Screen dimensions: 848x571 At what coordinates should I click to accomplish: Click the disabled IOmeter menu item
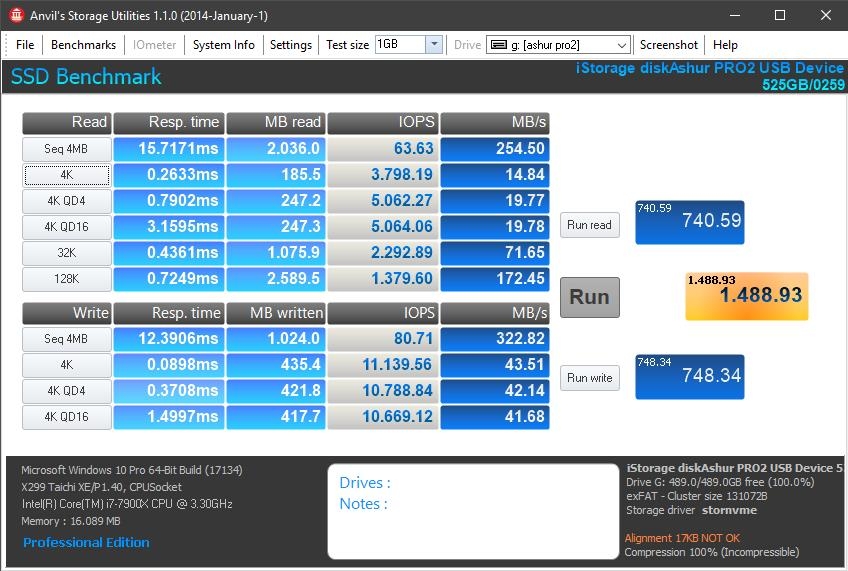[155, 45]
